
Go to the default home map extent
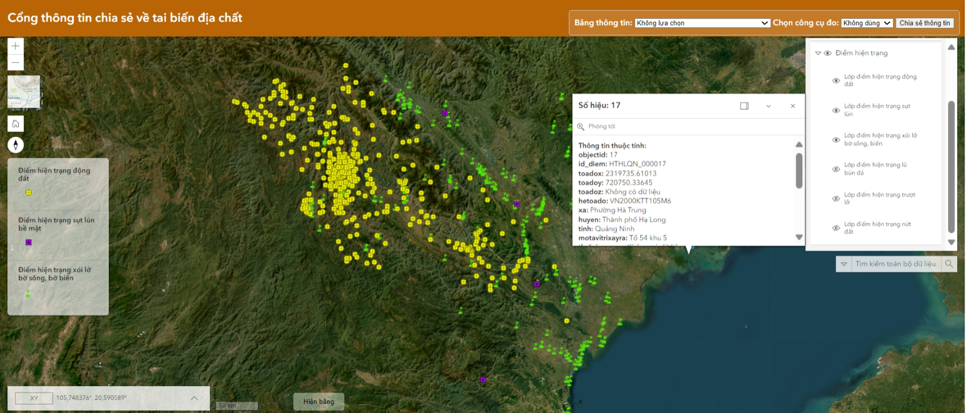click(15, 123)
